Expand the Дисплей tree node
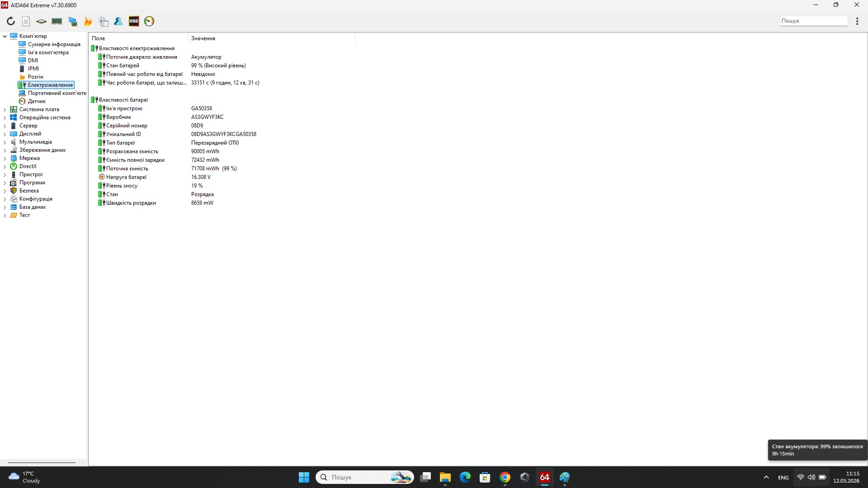Viewport: 868px width, 488px height. point(5,134)
